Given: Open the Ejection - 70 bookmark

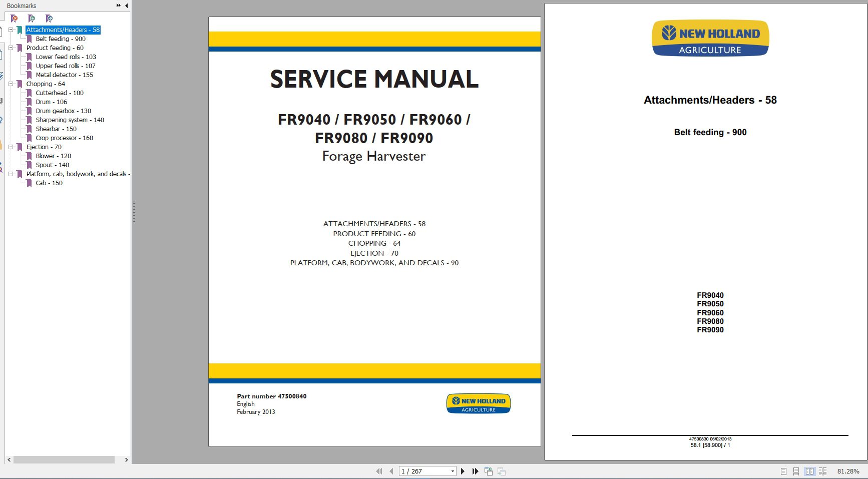Looking at the screenshot, I should point(44,147).
